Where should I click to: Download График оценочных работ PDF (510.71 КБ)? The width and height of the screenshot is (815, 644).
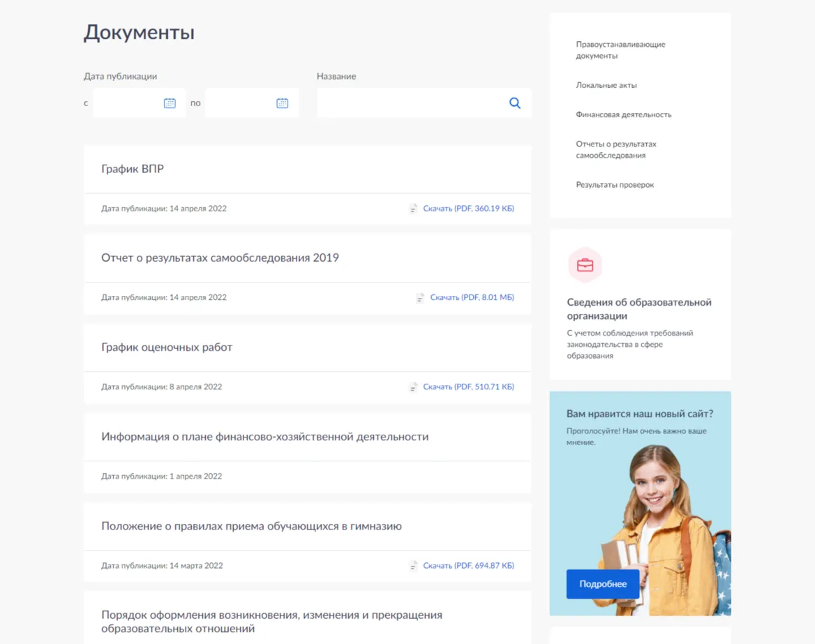click(x=468, y=387)
